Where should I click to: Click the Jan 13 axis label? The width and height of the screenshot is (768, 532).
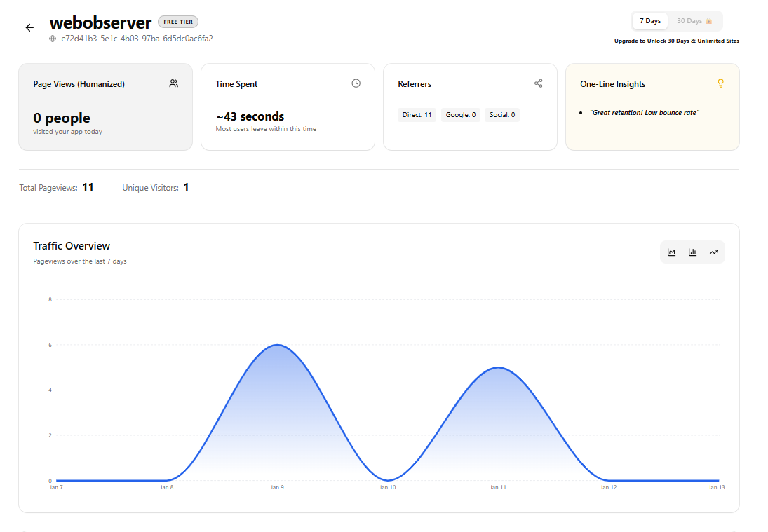coord(717,487)
